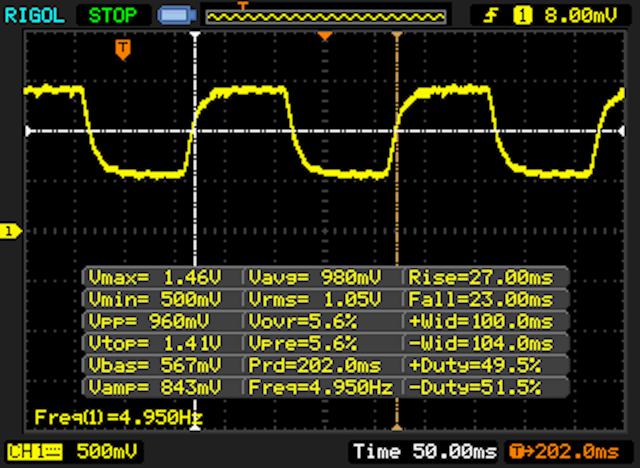The width and height of the screenshot is (640, 468).
Task: Click the small T marker above memory bar
Action: click(243, 6)
